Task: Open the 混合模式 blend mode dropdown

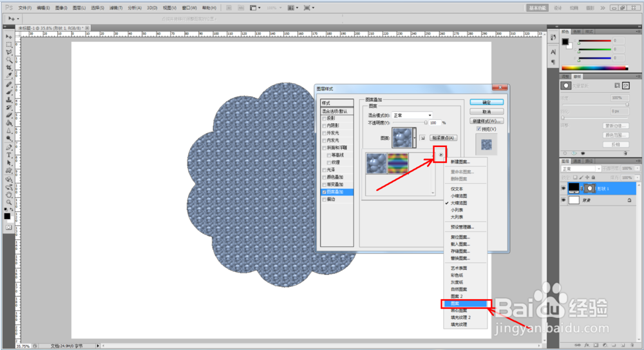Action: tap(412, 115)
